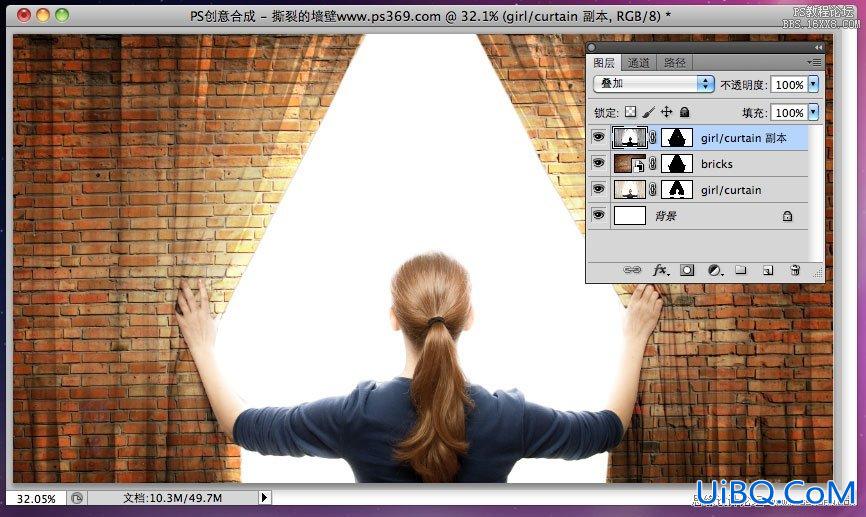Screen dimensions: 866x517
Task: Open the 不透明度 opacity slider arrow
Action: pyautogui.click(x=813, y=84)
